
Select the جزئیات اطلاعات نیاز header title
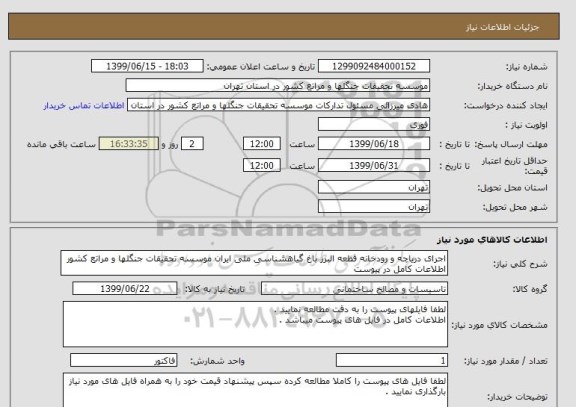click(502, 27)
